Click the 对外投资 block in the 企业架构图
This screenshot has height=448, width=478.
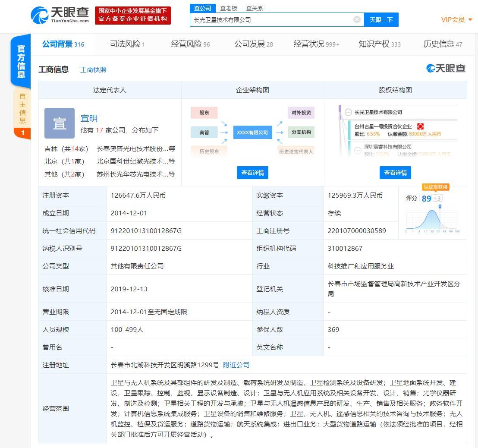[x=302, y=113]
